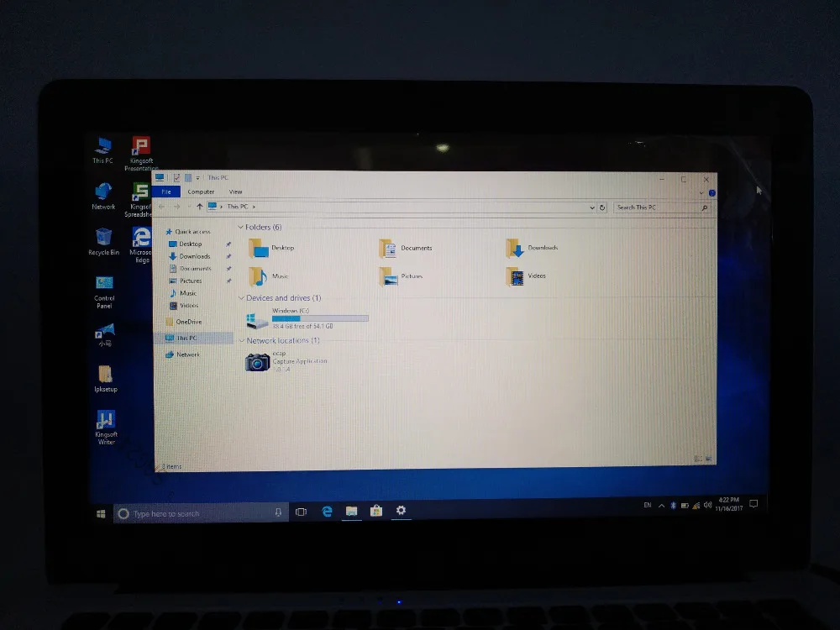Viewport: 840px width, 630px height.
Task: Click the Back arrow in the navigation bar
Action: click(x=162, y=207)
